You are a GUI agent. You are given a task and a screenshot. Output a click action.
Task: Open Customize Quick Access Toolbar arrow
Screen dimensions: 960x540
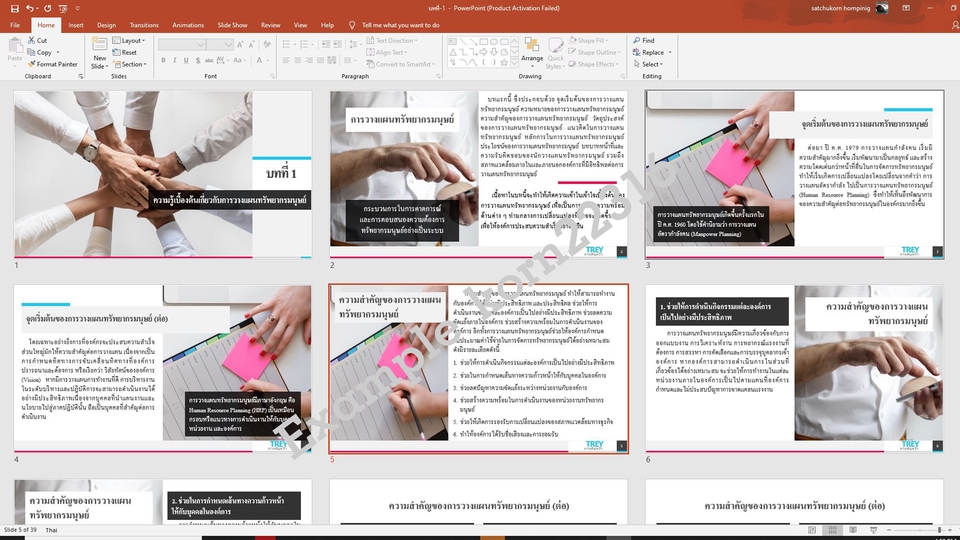coord(78,9)
